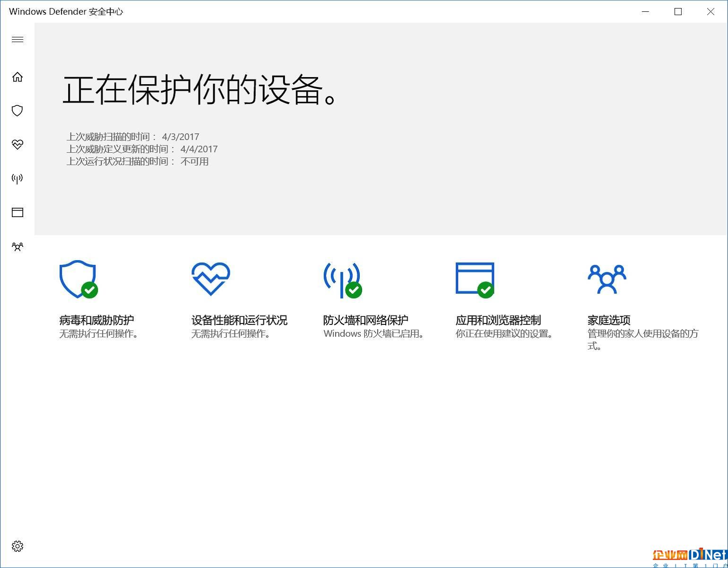
Task: Click the window title Windows Defender 安全中心
Action: click(66, 11)
